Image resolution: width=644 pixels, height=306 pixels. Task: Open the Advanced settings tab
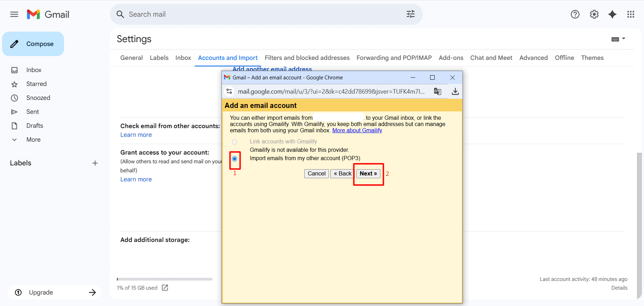pyautogui.click(x=533, y=58)
